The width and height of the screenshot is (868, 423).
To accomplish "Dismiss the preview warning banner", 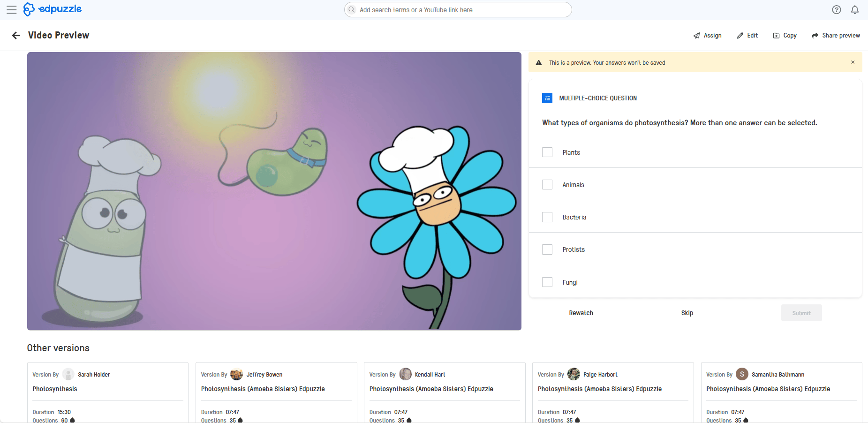I will 852,62.
